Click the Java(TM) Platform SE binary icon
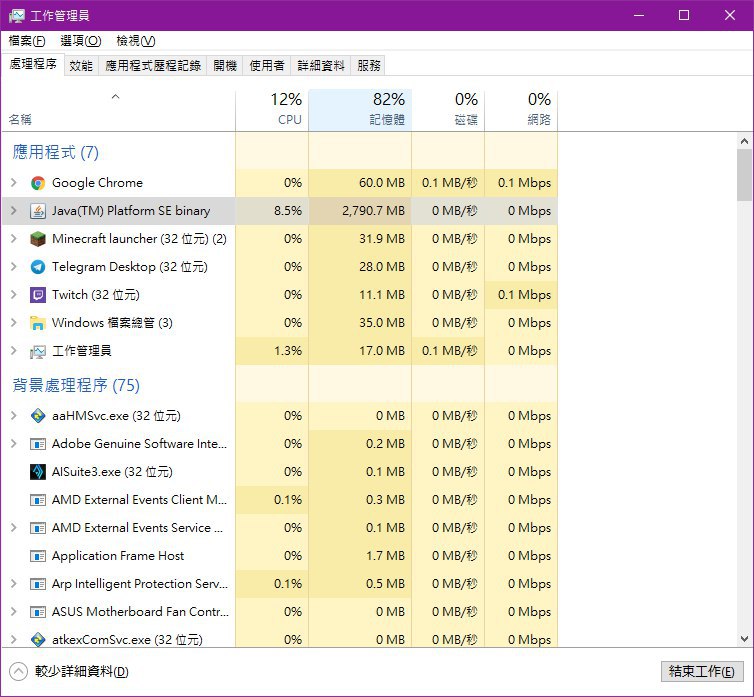Screen dimensions: 754x697 38,211
